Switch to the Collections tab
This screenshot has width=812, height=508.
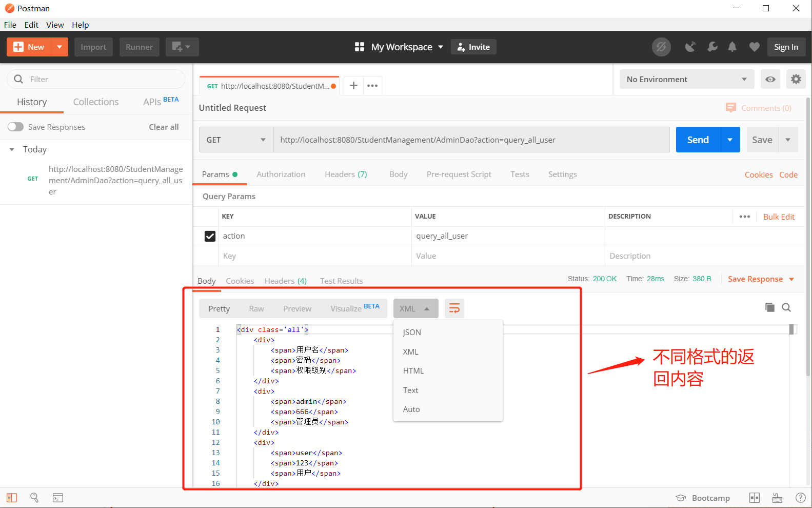(x=96, y=102)
